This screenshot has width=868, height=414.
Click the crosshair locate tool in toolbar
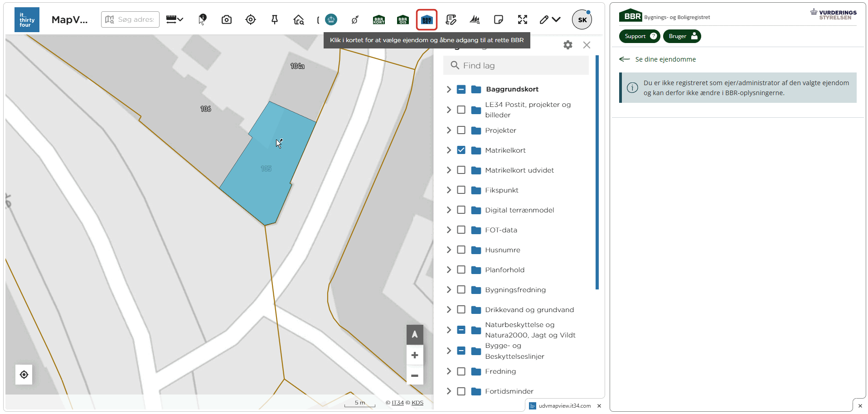point(251,19)
